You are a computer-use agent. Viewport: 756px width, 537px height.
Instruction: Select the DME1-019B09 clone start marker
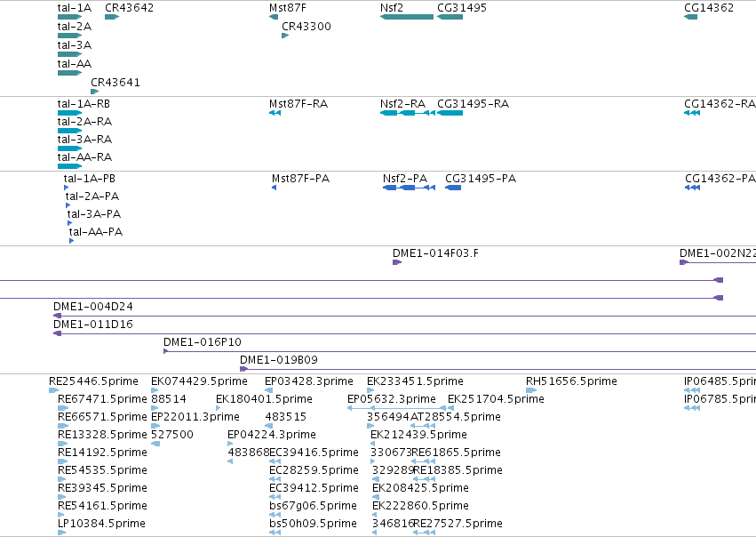coord(243,369)
